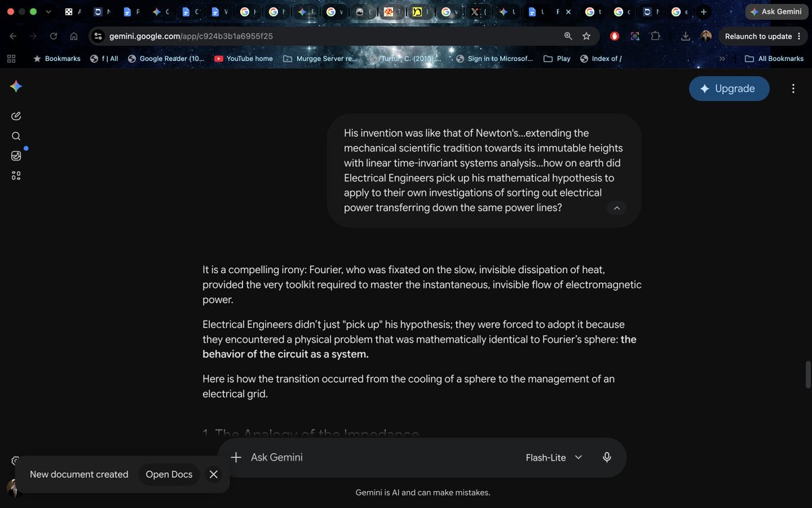Open the YouTube home bookmark
The width and height of the screenshot is (812, 508).
(243, 59)
